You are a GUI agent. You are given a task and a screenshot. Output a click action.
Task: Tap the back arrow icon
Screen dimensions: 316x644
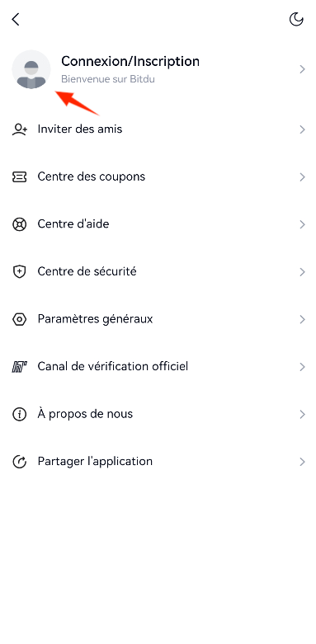click(x=16, y=19)
